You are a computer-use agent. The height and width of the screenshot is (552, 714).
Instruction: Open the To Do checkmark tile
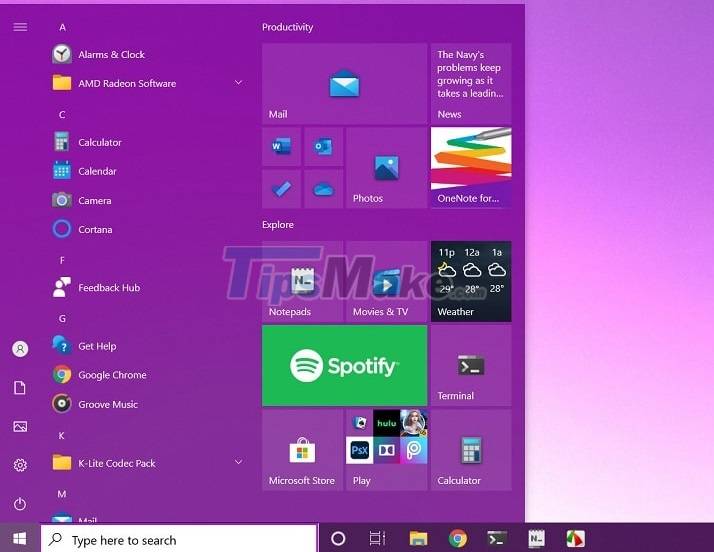(x=281, y=189)
